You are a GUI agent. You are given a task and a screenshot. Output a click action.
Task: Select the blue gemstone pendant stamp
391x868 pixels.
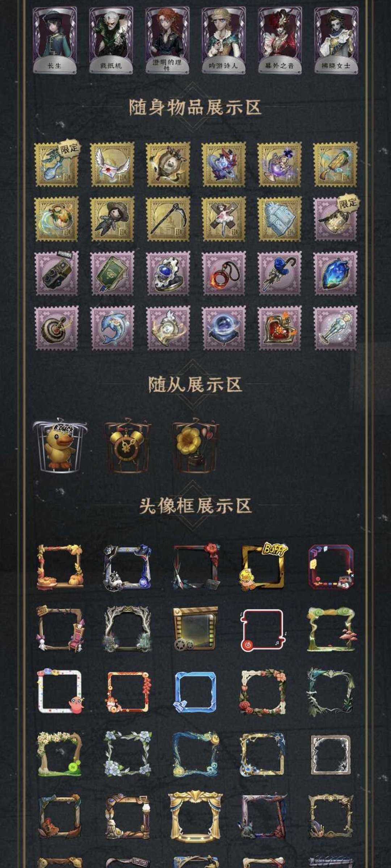point(335,273)
